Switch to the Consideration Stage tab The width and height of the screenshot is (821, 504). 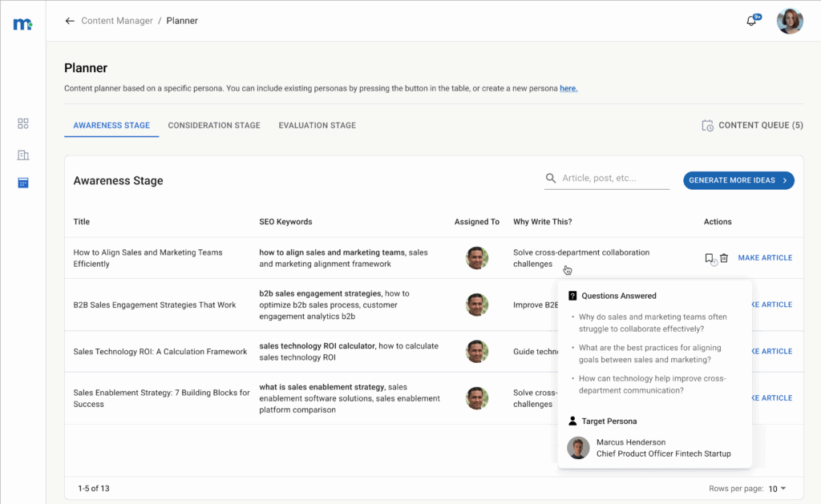[x=214, y=125]
